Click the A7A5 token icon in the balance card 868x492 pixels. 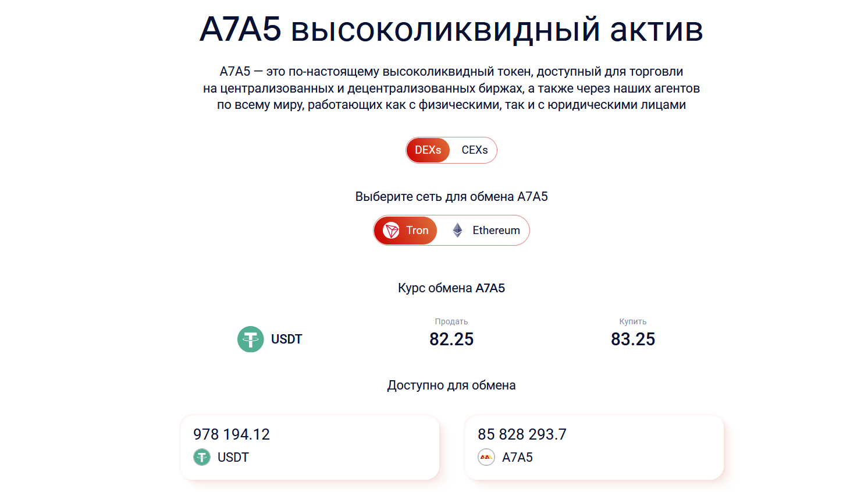(x=486, y=457)
